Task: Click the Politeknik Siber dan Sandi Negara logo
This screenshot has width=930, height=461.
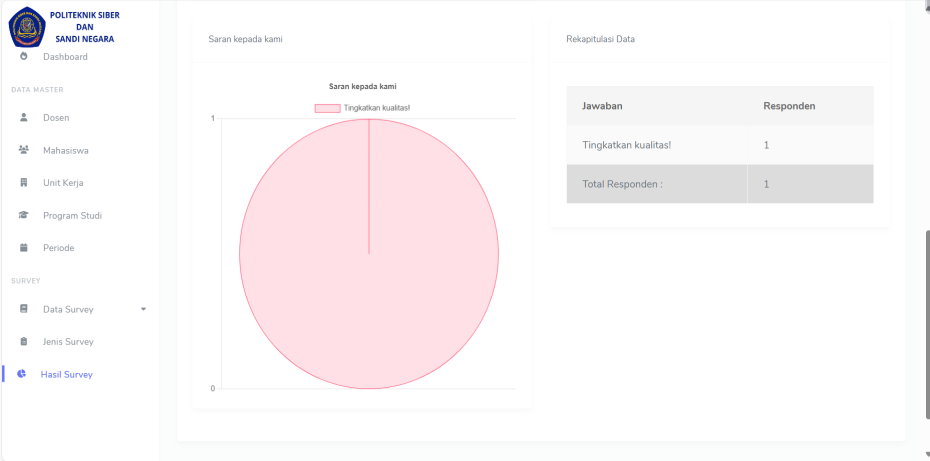Action: click(27, 27)
